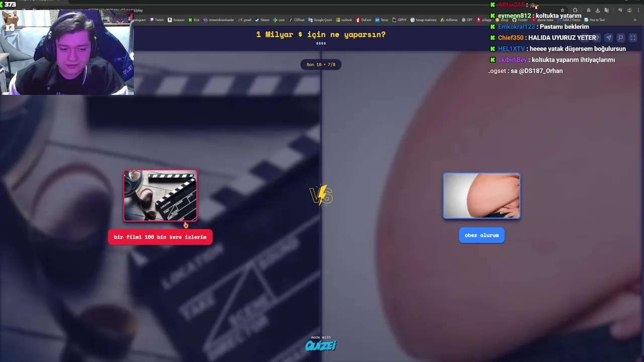This screenshot has width=644, height=362.
Task: Click the 373 viewer count
Action: click(x=10, y=5)
